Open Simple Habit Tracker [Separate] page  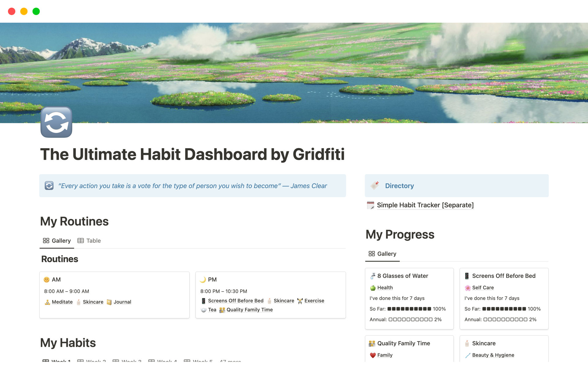(425, 205)
